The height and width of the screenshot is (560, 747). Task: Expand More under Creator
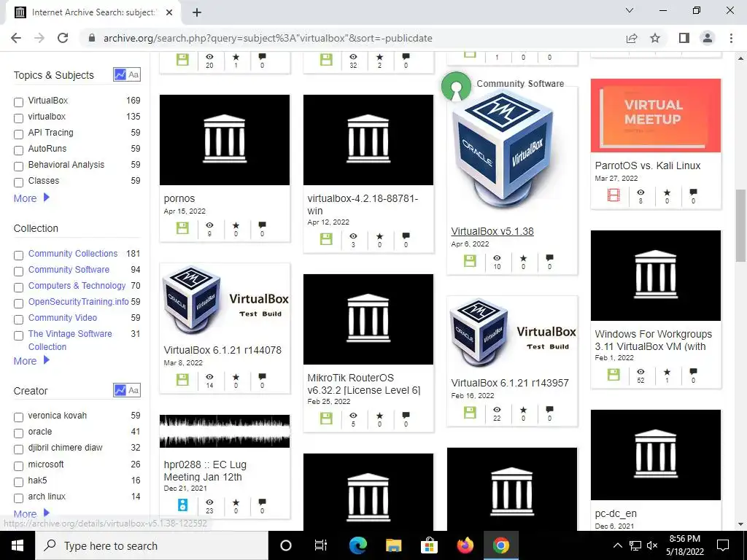coord(31,514)
